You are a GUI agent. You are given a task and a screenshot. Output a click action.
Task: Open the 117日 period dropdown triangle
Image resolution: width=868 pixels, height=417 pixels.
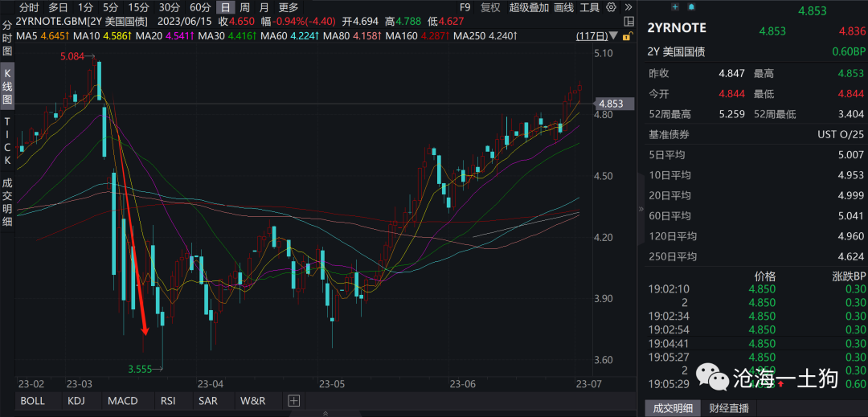point(613,36)
